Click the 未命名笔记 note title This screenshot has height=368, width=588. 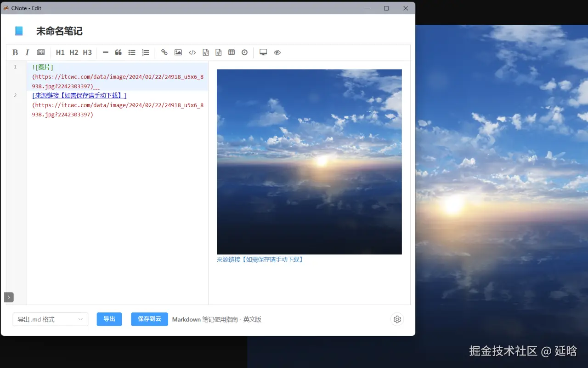pyautogui.click(x=59, y=31)
